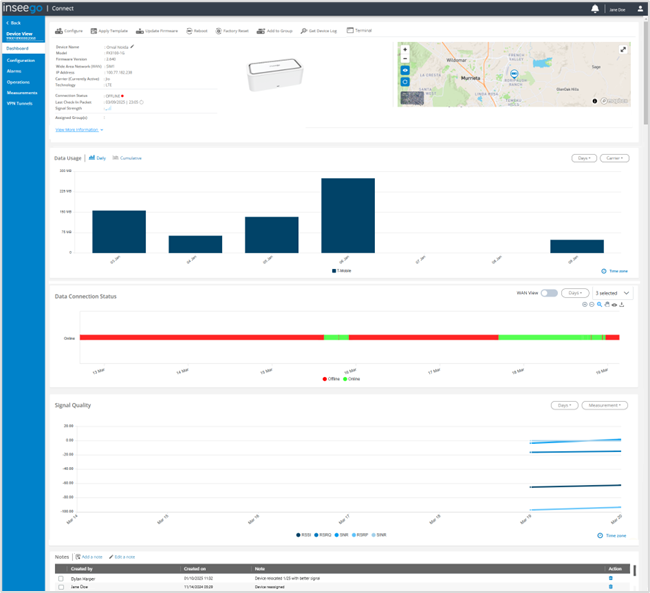Screen dimensions: 650x593
Task: Click the T-Mobile legend color swatch
Action: click(x=335, y=271)
